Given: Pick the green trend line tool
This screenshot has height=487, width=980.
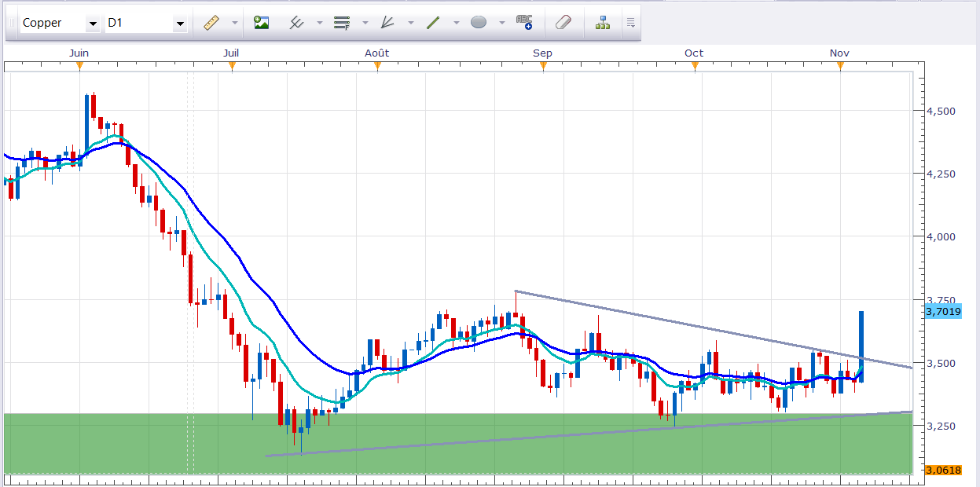Looking at the screenshot, I should pos(433,23).
